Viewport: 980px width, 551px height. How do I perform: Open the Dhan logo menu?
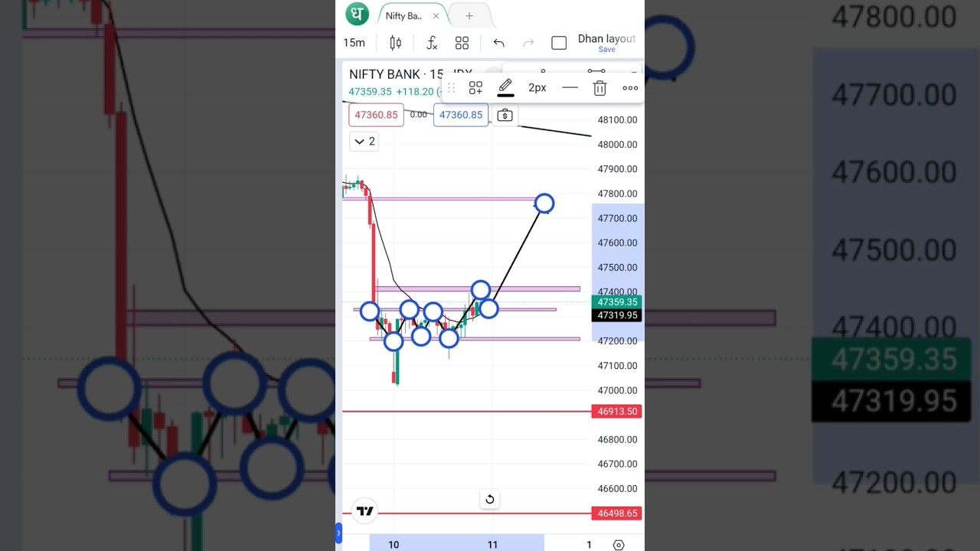[357, 14]
